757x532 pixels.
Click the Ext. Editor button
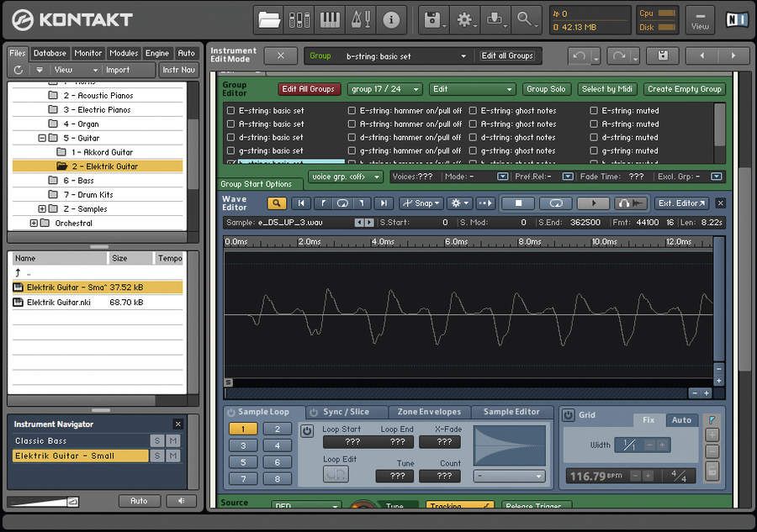point(681,203)
